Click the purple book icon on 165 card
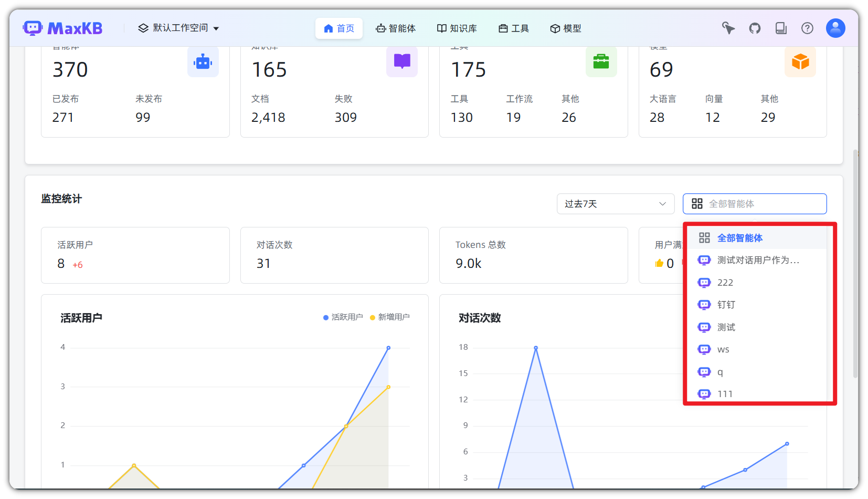Screen dimensions: 868x499 (x=402, y=62)
